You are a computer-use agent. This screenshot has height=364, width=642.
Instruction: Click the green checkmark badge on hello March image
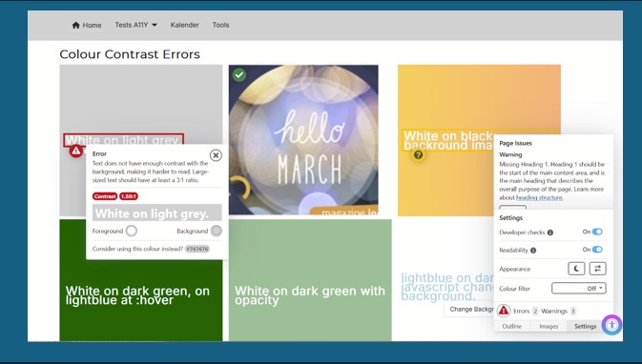(239, 75)
